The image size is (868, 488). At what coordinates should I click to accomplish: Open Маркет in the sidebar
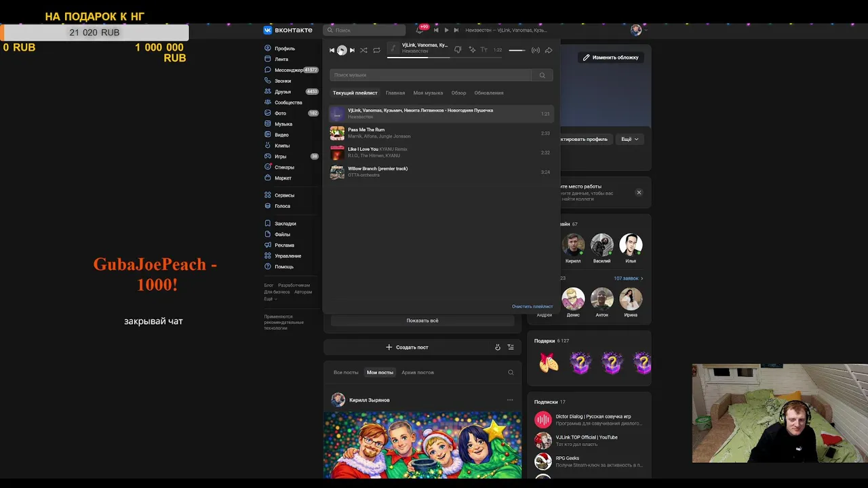point(278,178)
